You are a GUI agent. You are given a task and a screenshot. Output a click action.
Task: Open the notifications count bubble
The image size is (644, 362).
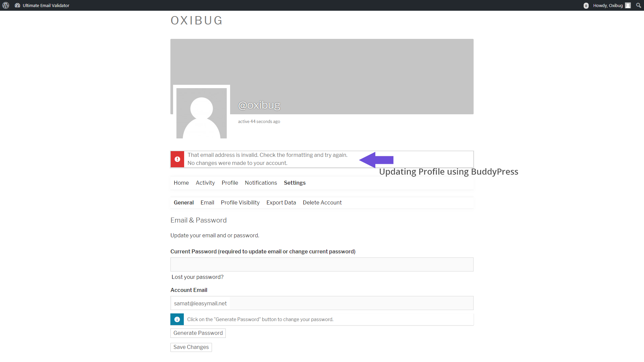[586, 6]
